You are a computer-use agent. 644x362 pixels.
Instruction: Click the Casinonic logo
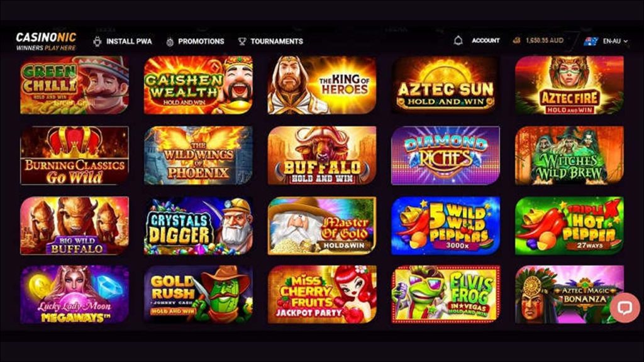pos(46,41)
